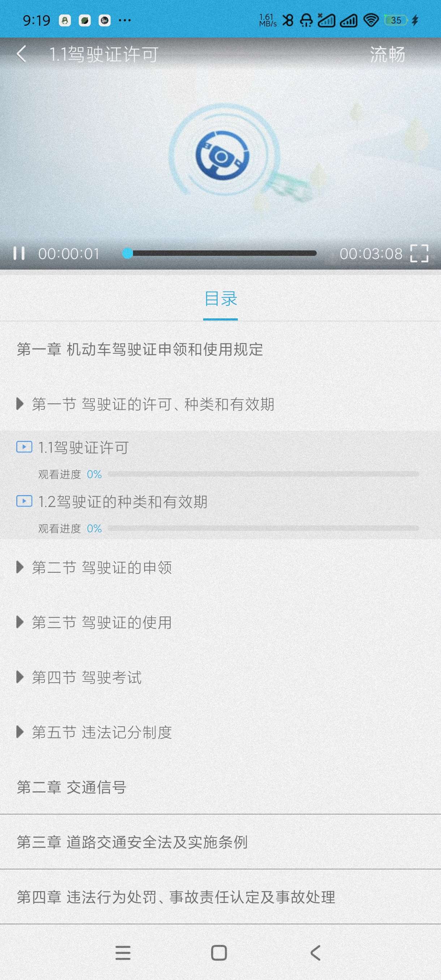The image size is (441, 980).
Task: Enter fullscreen video mode
Action: coord(419,253)
